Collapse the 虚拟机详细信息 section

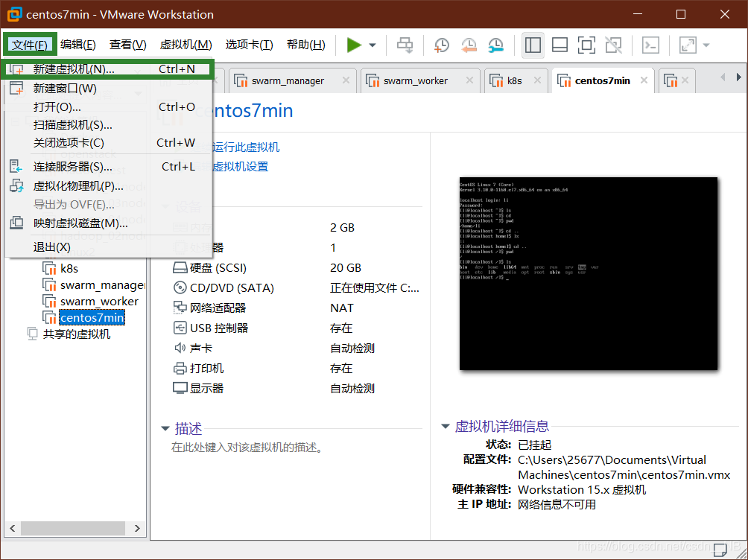click(446, 426)
